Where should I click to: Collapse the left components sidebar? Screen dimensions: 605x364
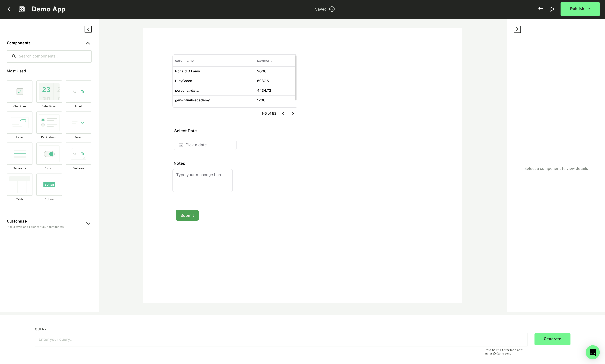[88, 29]
